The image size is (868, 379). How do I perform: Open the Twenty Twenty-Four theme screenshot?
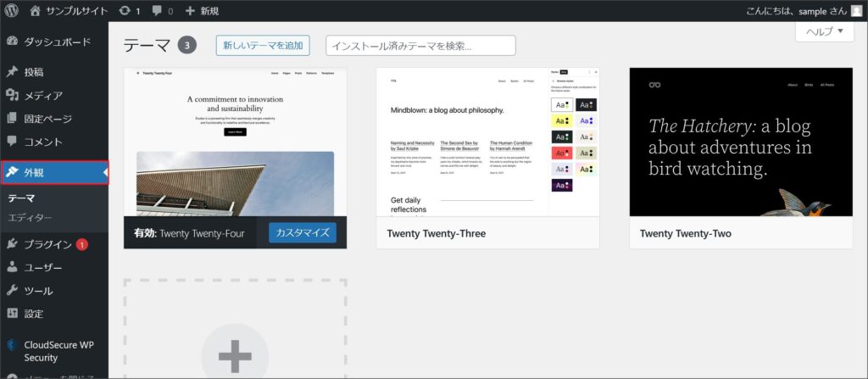coord(236,142)
